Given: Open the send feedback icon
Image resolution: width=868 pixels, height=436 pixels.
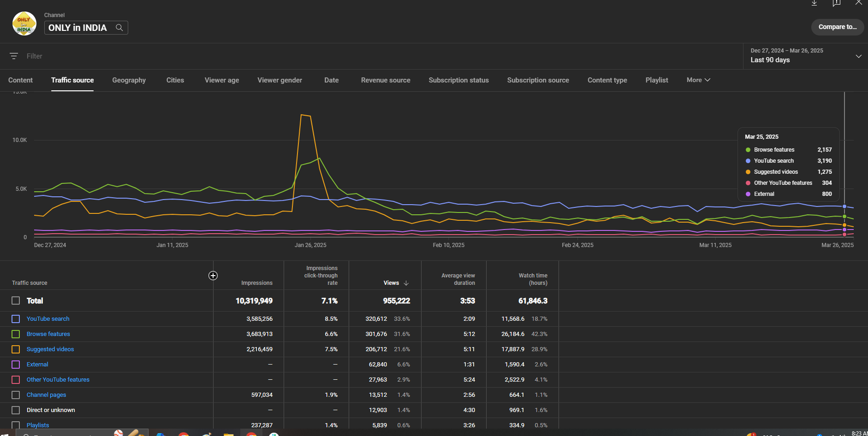Looking at the screenshot, I should pos(837,3).
